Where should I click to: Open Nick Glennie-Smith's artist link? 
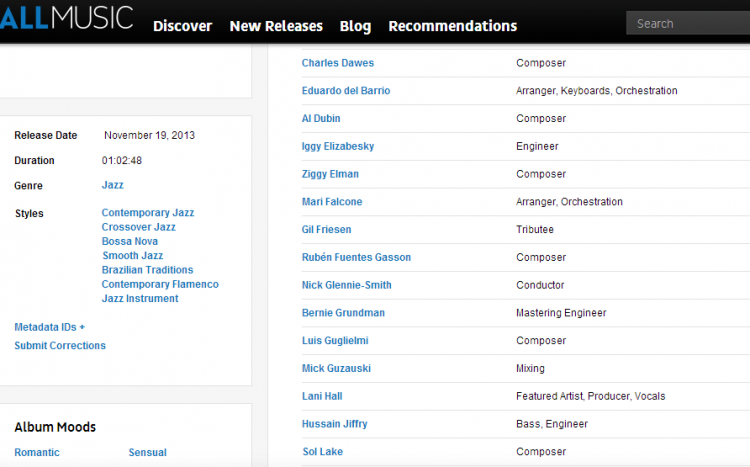click(x=347, y=285)
